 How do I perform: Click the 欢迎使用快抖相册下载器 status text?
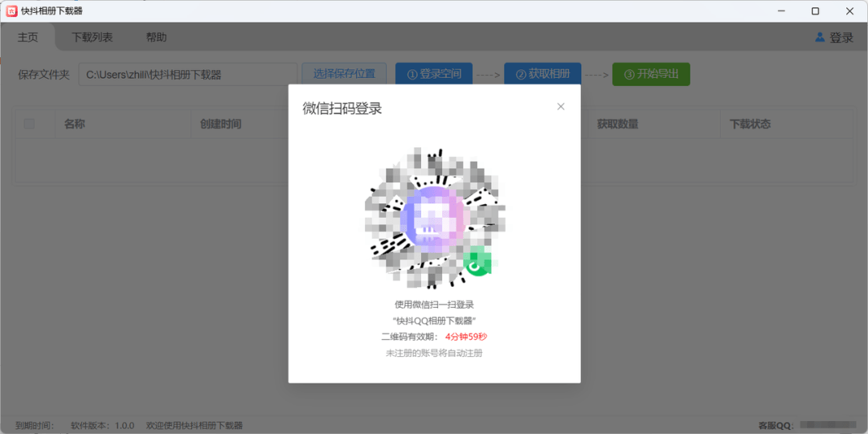194,425
